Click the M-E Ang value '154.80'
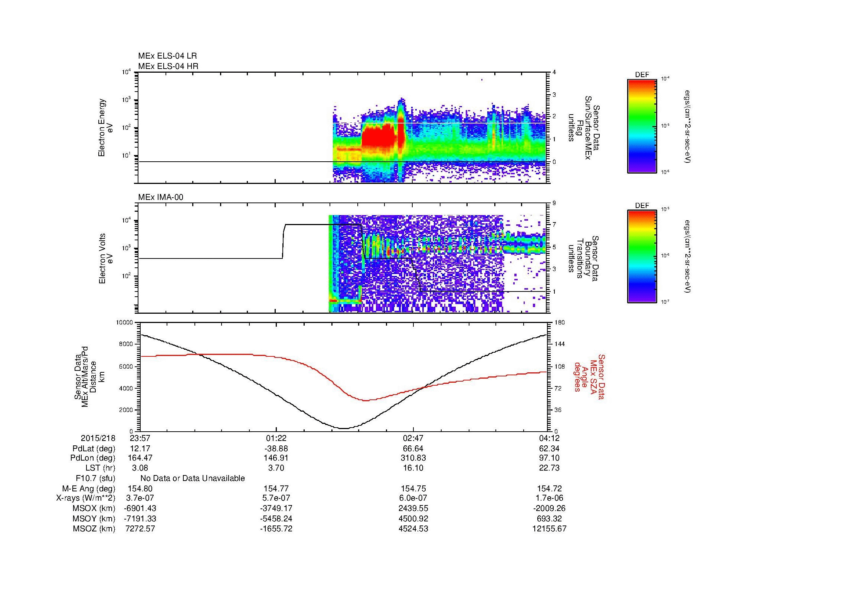The height and width of the screenshot is (613, 868). click(140, 489)
